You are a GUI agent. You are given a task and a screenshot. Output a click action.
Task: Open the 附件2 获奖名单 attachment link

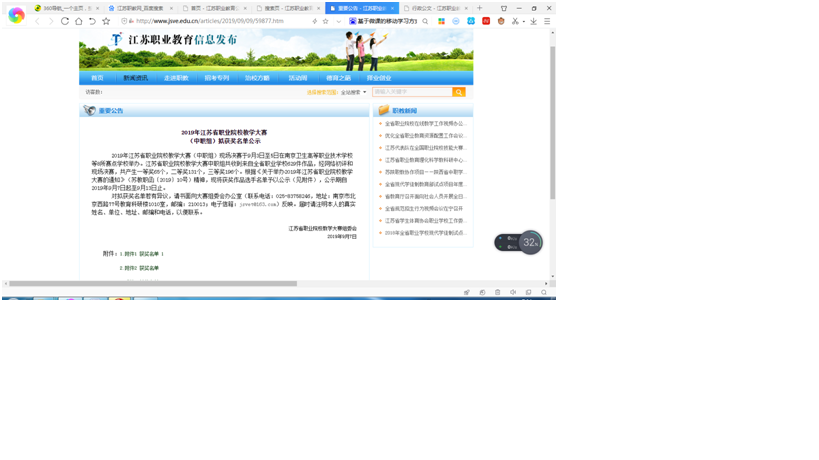[141, 268]
